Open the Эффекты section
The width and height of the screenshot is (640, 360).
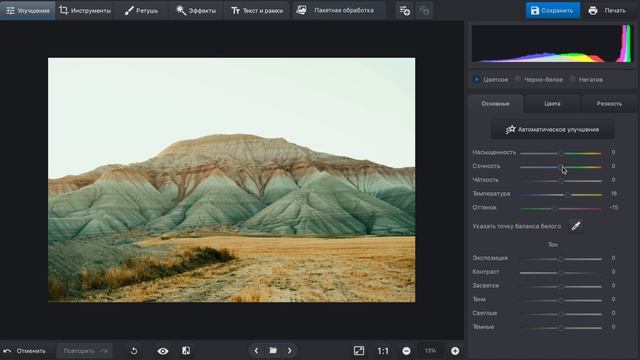click(x=196, y=10)
